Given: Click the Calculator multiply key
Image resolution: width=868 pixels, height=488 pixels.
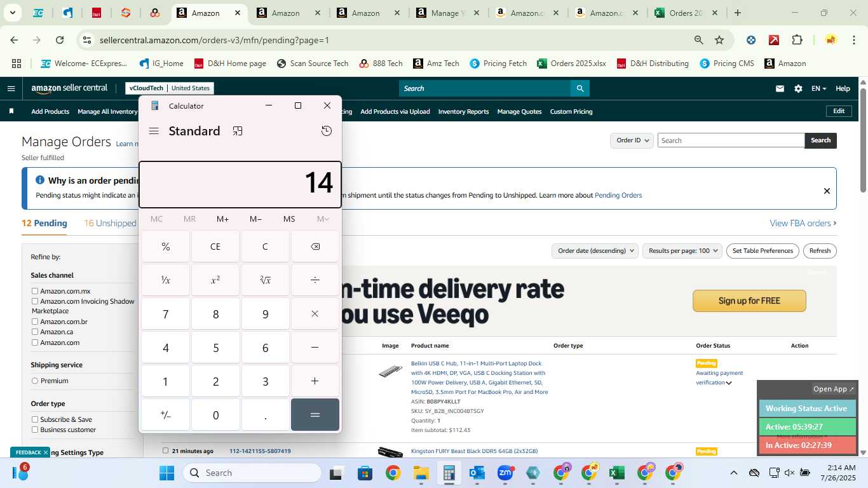Looking at the screenshot, I should [315, 314].
